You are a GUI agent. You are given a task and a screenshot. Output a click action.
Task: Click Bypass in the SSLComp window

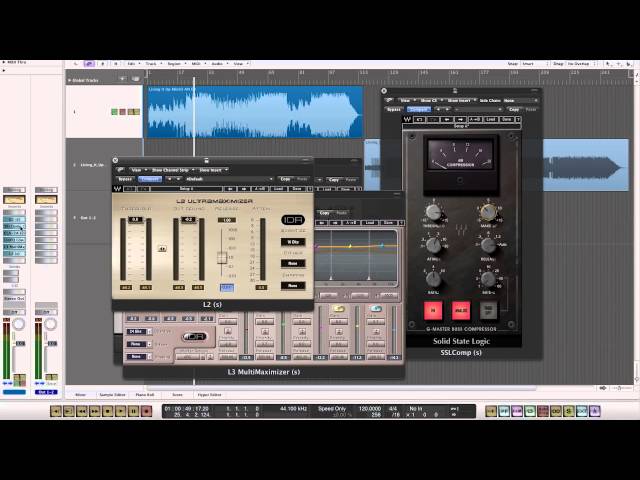(394, 109)
